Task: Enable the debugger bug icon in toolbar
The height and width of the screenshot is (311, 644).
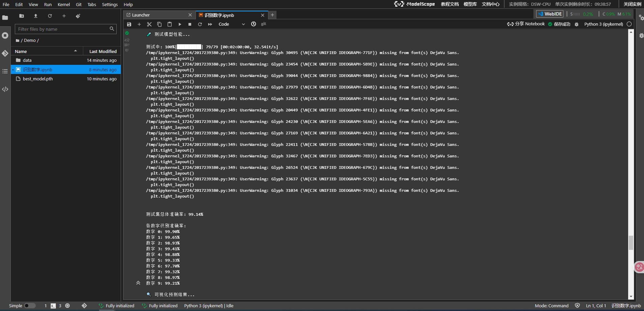Action: click(x=577, y=24)
